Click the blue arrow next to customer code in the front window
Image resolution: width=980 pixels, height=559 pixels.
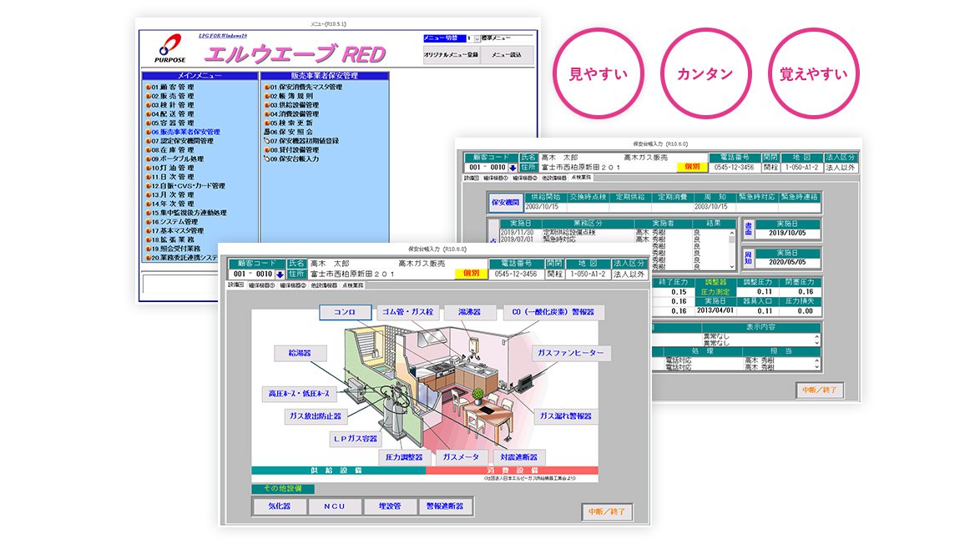pyautogui.click(x=280, y=274)
